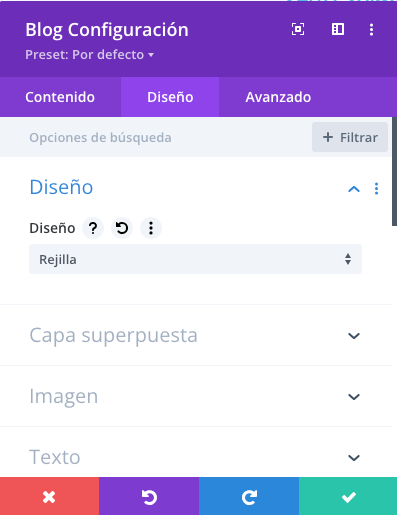Click the Filtrar button
The height and width of the screenshot is (515, 397).
[350, 137]
